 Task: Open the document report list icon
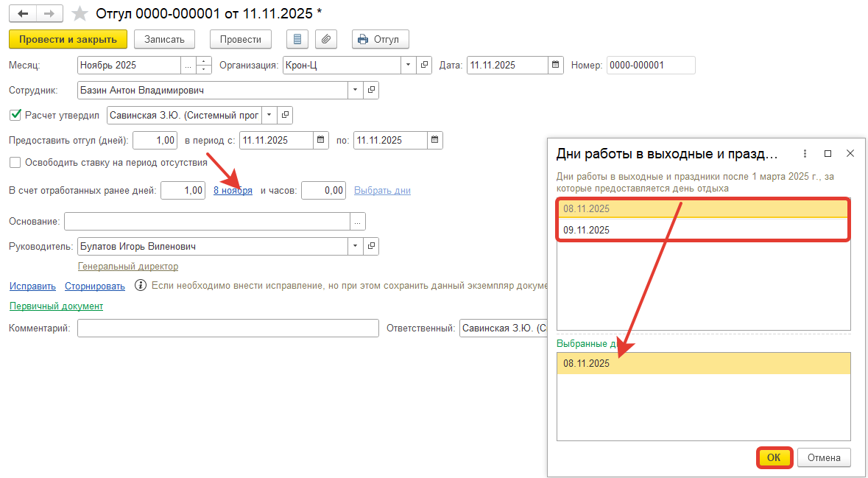[x=297, y=39]
